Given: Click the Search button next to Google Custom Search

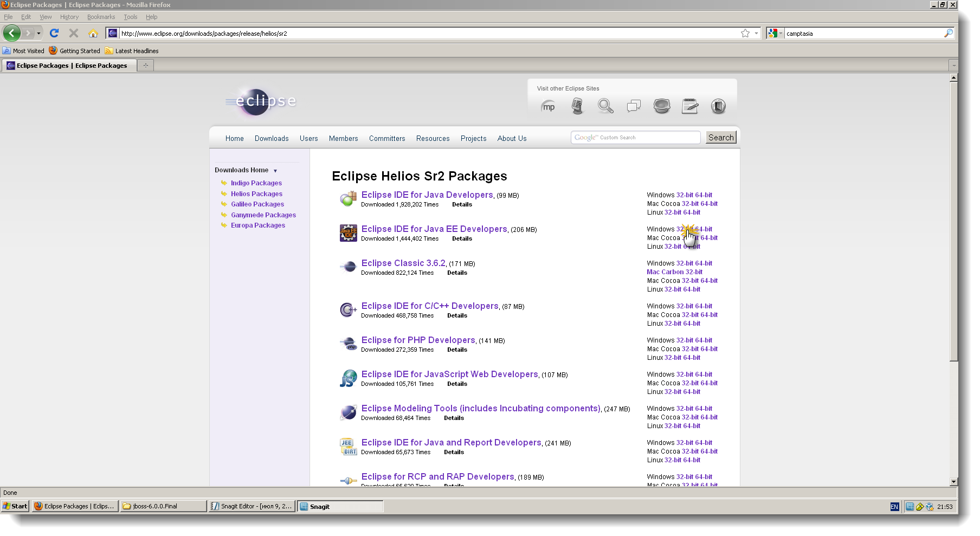Looking at the screenshot, I should click(721, 137).
